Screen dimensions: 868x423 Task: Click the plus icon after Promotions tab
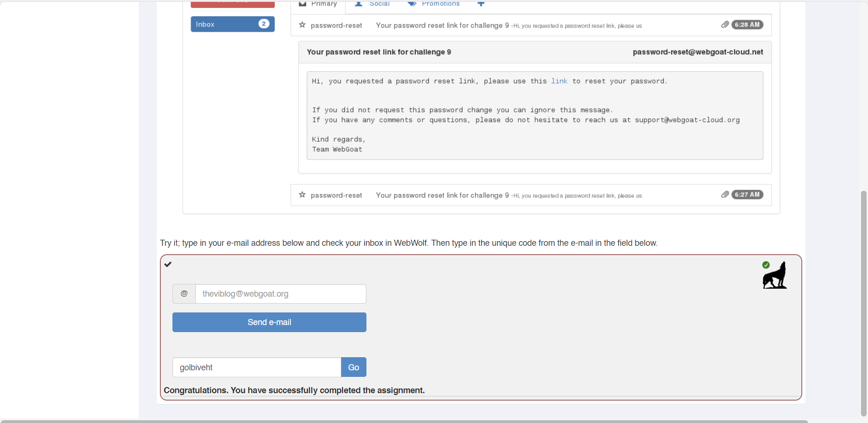pos(481,4)
